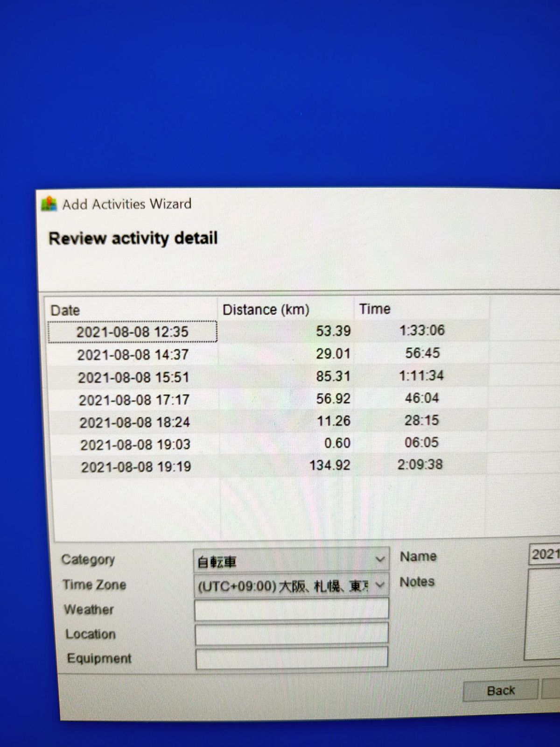The height and width of the screenshot is (747, 560).
Task: Select the 2021-08-08 17:17 activity row
Action: [x=134, y=400]
